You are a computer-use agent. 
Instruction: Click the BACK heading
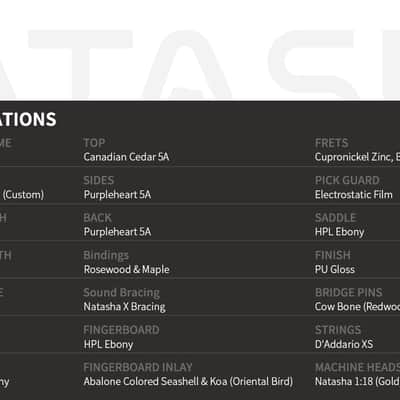tap(97, 218)
